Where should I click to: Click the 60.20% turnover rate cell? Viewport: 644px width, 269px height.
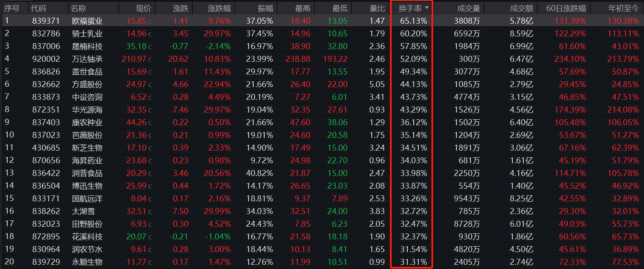413,33
